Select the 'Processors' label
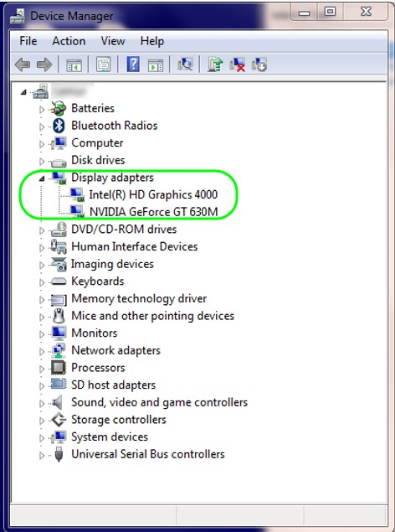 (x=98, y=368)
